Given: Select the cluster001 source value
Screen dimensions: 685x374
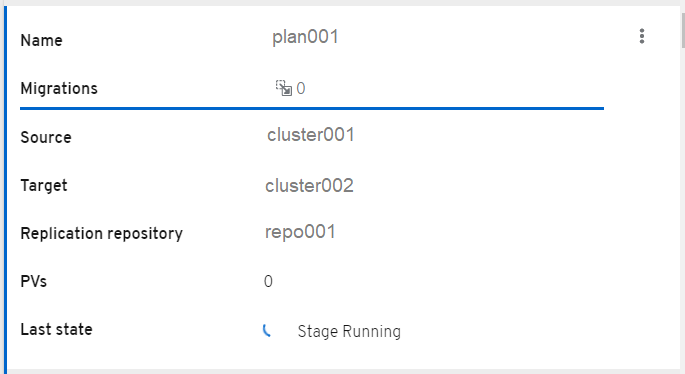Looking at the screenshot, I should coord(311,135).
